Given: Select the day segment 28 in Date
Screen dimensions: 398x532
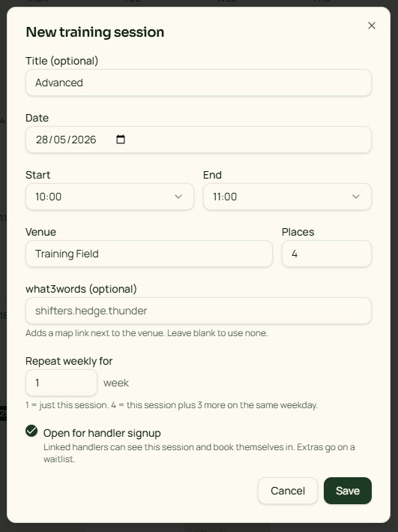Looking at the screenshot, I should point(42,140).
